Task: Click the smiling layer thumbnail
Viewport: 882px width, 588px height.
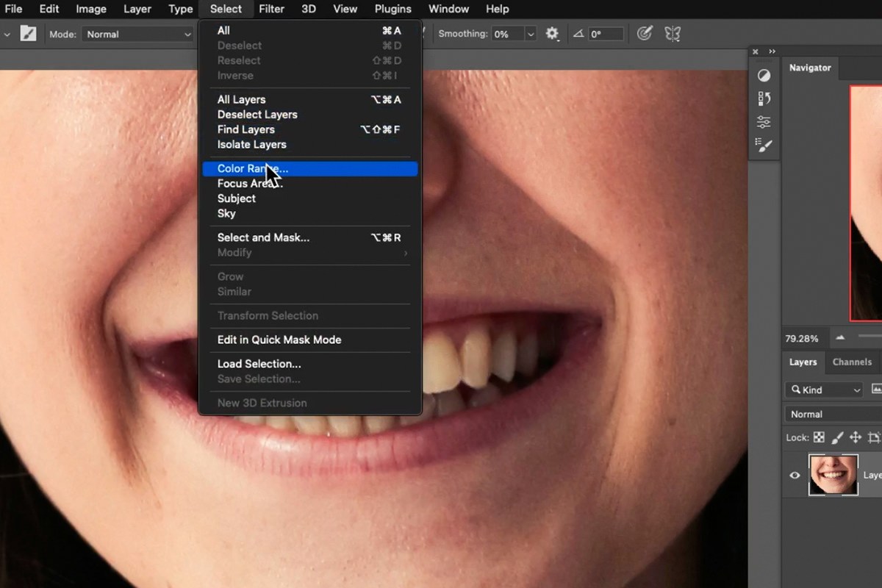Action: pos(833,475)
